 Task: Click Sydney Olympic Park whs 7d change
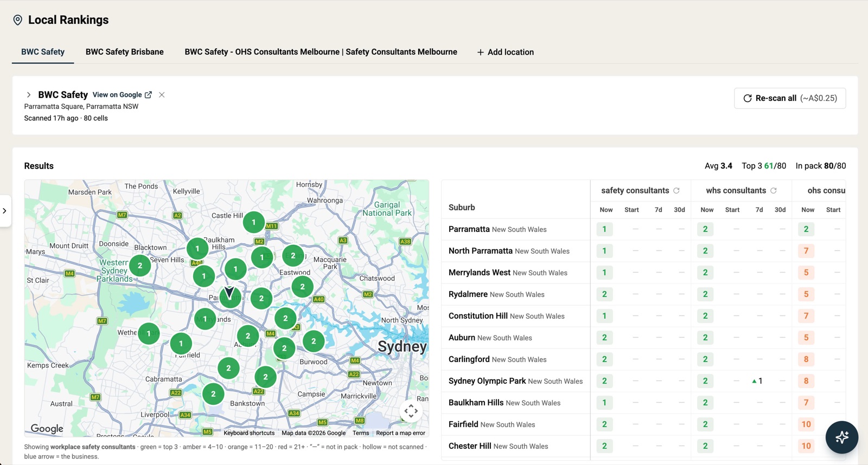pos(758,381)
